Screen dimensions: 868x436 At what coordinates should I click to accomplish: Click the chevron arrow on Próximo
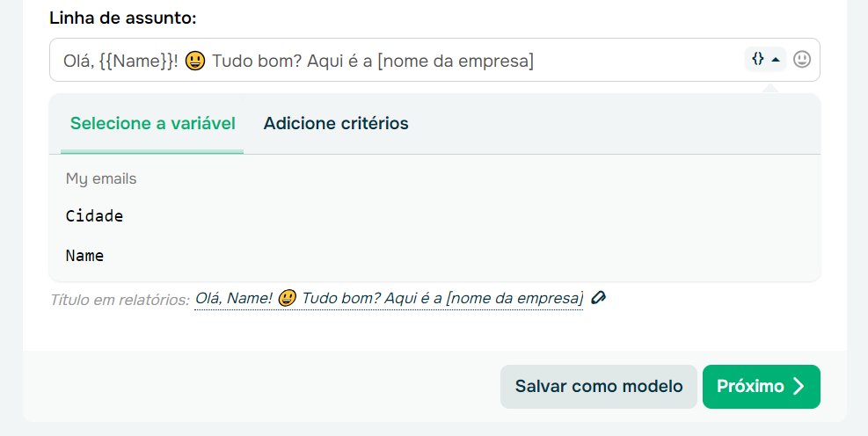coord(799,387)
